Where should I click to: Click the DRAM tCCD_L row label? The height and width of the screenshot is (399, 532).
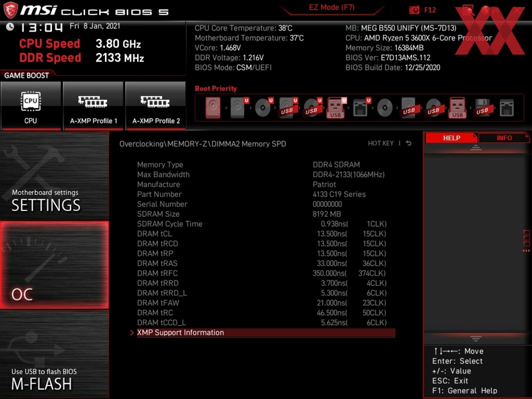(162, 323)
